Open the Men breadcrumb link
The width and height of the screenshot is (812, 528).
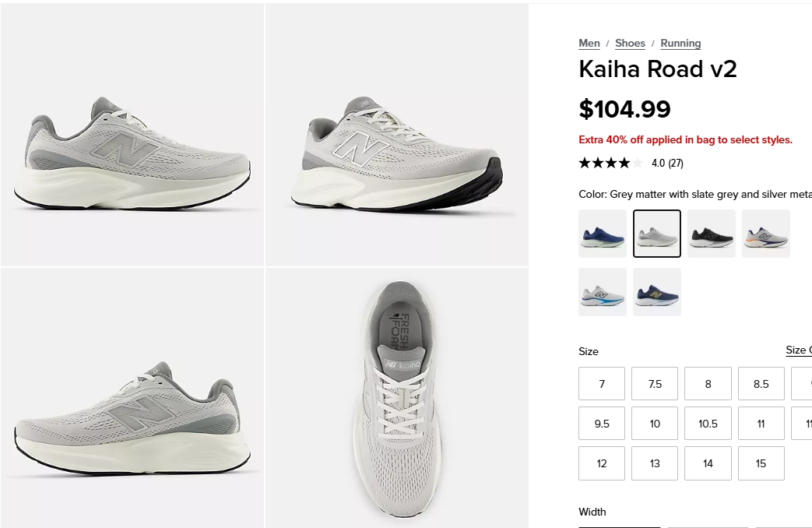pos(589,44)
